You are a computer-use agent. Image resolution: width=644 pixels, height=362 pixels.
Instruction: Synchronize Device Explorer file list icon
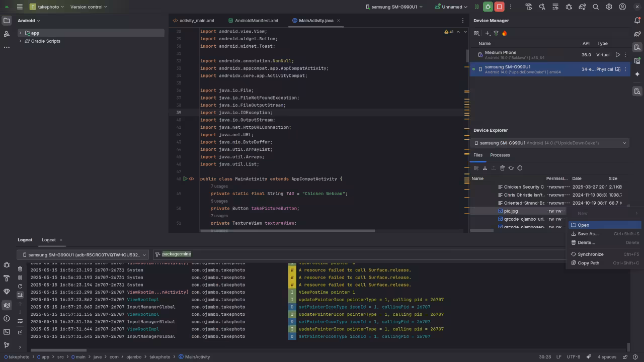pyautogui.click(x=511, y=168)
